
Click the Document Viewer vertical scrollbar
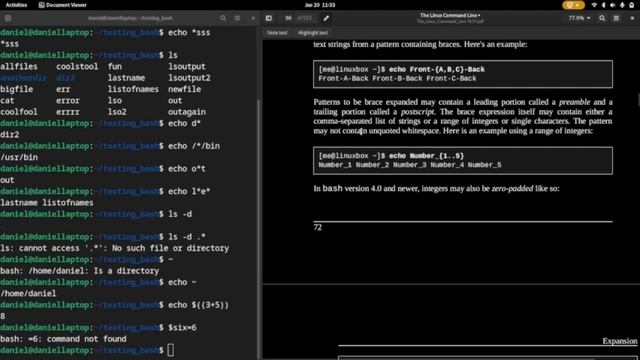(x=638, y=100)
